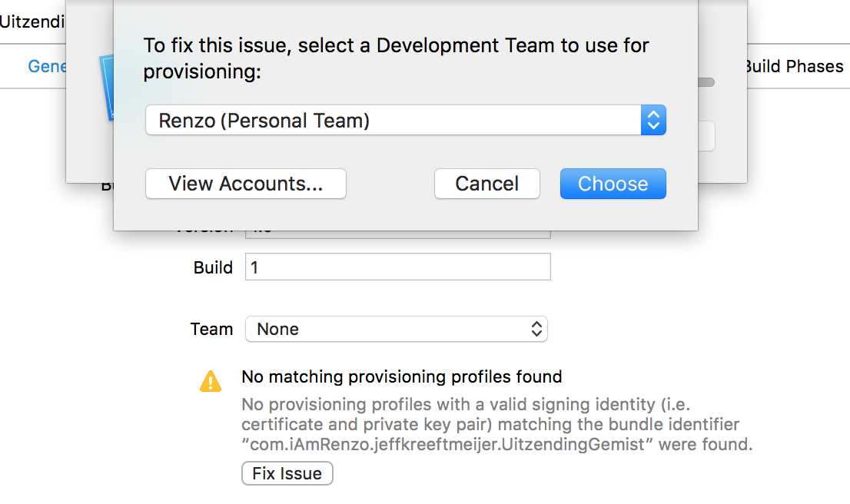Click the dialog's Development Team prompt text
The height and width of the screenshot is (504, 850).
coord(397,58)
